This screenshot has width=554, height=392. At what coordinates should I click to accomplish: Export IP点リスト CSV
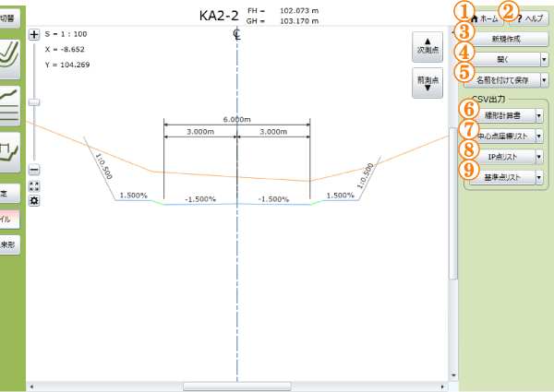502,157
